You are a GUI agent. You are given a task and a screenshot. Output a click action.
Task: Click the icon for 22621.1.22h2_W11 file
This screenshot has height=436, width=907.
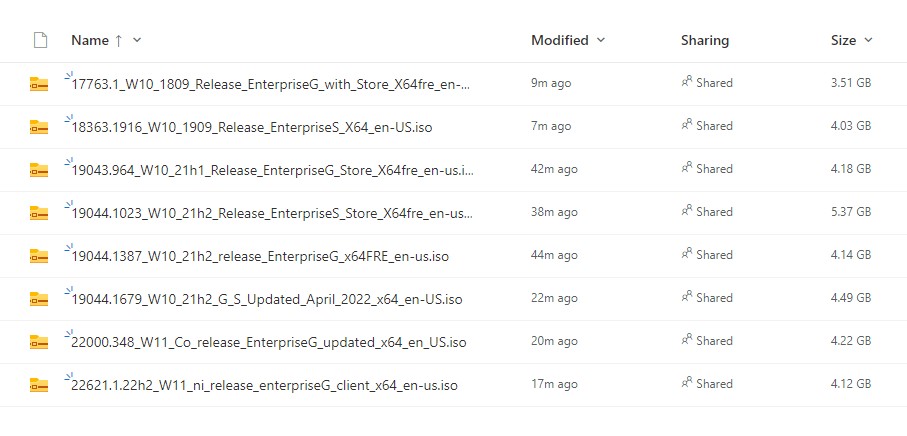click(x=39, y=385)
